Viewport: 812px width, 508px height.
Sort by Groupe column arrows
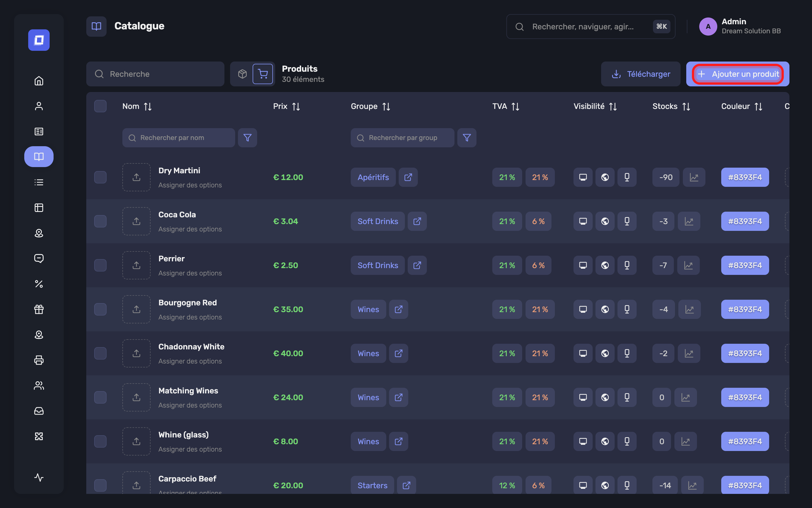pos(386,106)
